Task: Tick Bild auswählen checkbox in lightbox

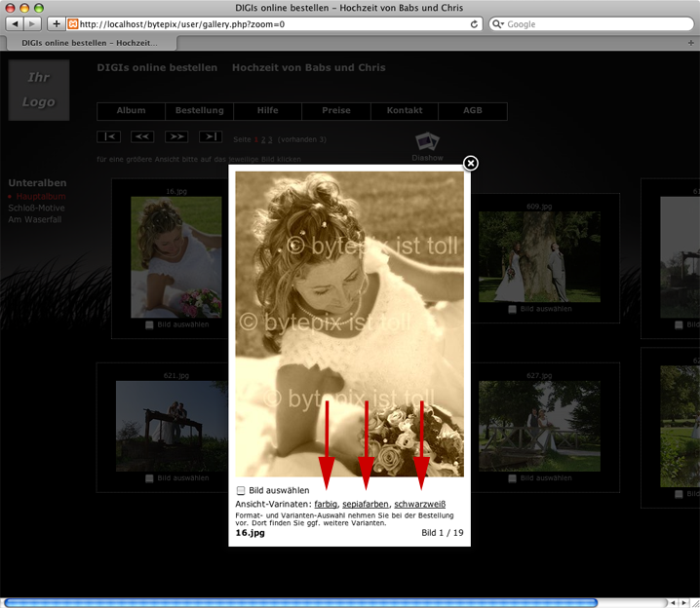Action: 241,491
